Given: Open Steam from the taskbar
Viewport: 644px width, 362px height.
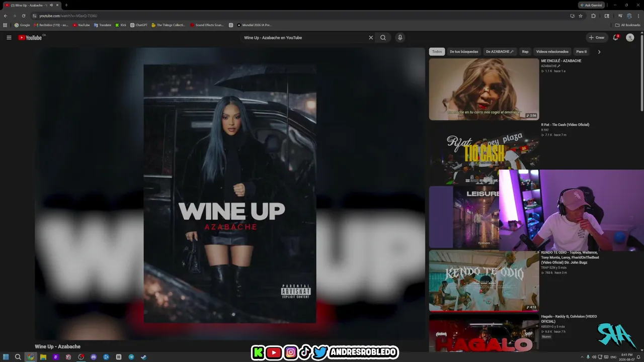Looking at the screenshot, I should coord(144,357).
